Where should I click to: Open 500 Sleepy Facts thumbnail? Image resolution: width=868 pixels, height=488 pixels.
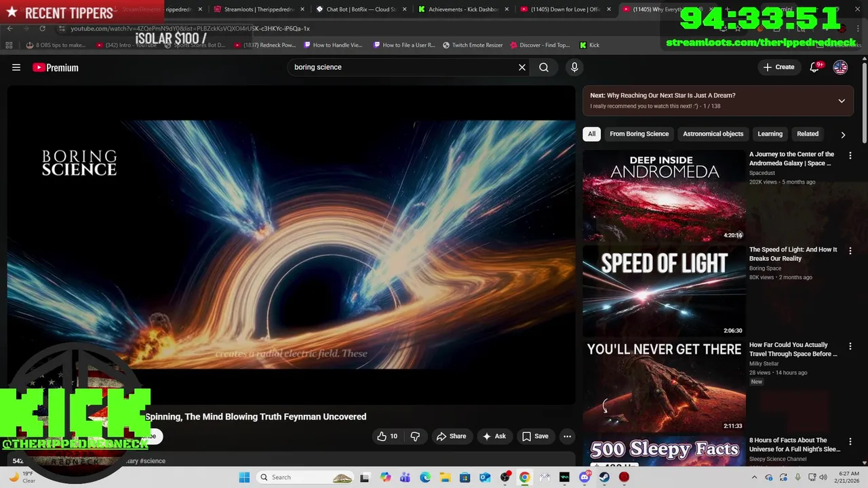664,451
